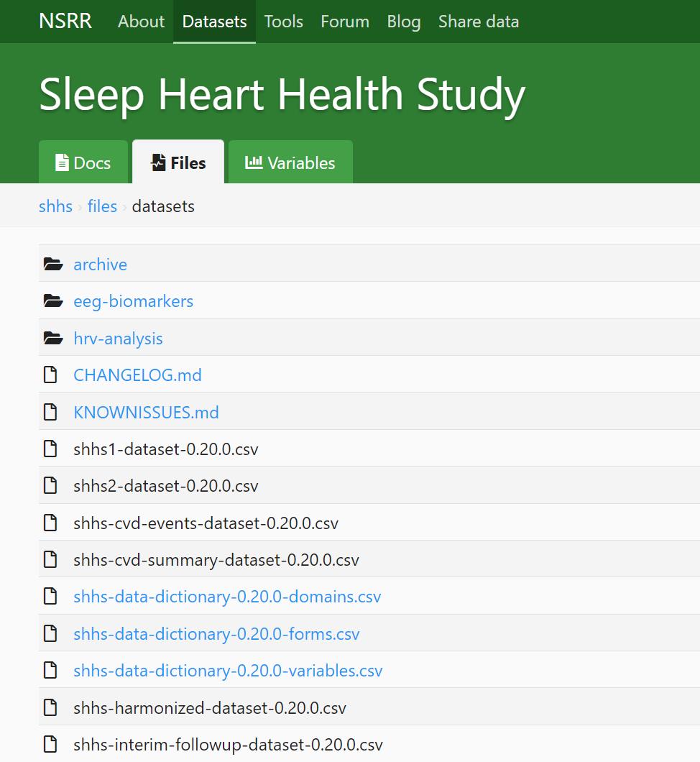Open the About navigation item

coord(141,22)
